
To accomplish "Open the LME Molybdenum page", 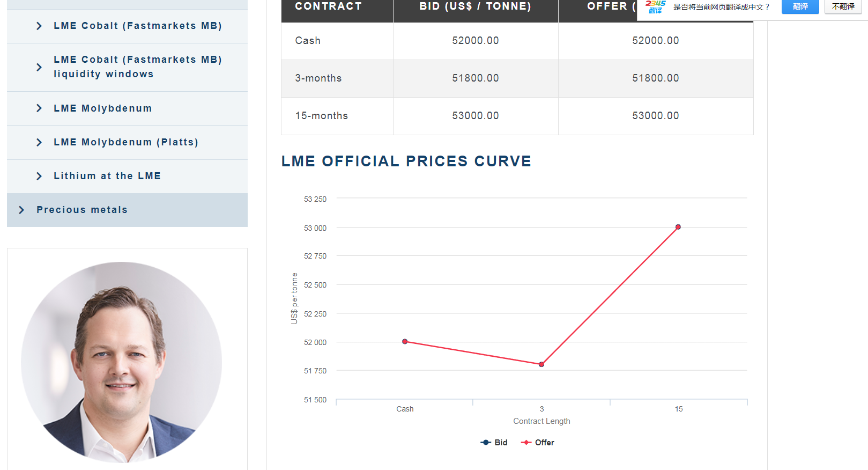I will click(x=103, y=108).
